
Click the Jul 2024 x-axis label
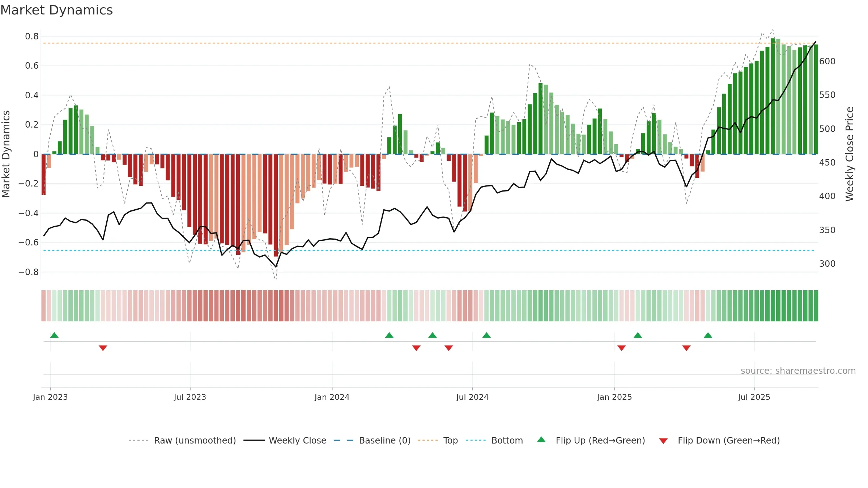click(472, 397)
